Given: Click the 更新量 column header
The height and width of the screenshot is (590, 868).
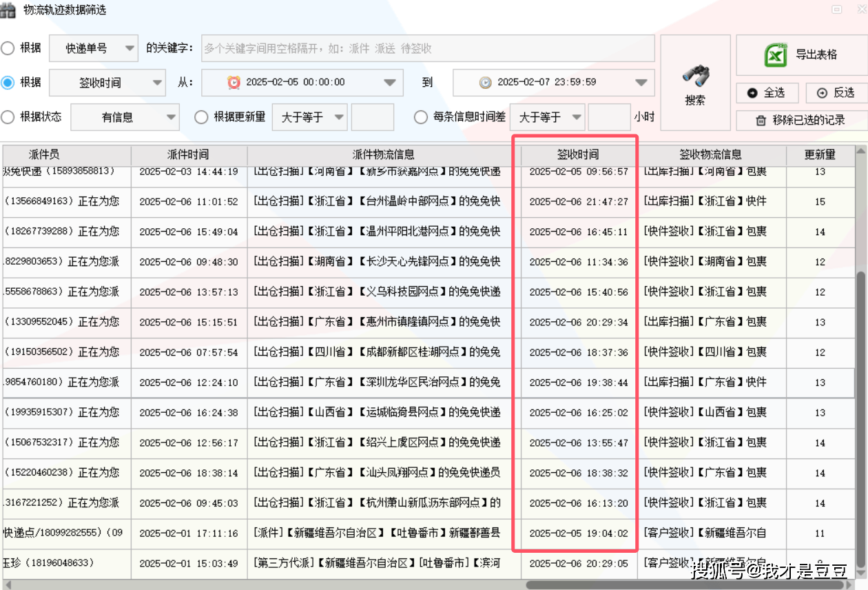Looking at the screenshot, I should [820, 154].
